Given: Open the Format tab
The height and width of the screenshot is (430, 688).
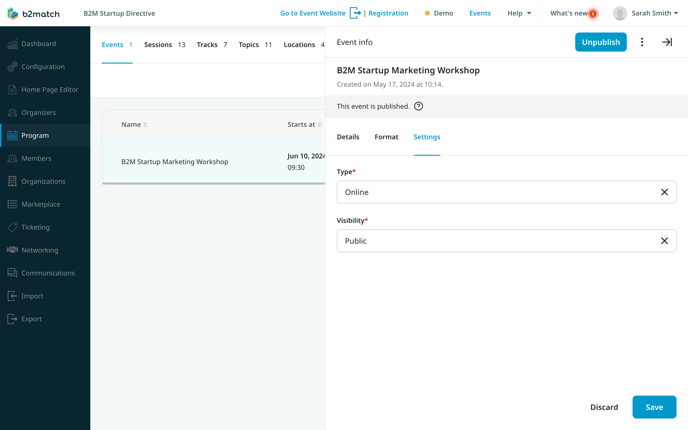Looking at the screenshot, I should click(x=387, y=137).
